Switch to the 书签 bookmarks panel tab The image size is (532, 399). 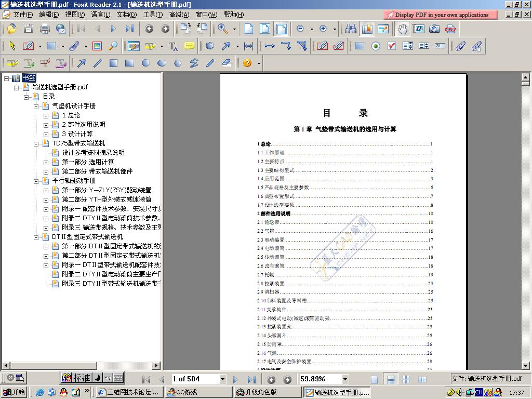tap(28, 77)
